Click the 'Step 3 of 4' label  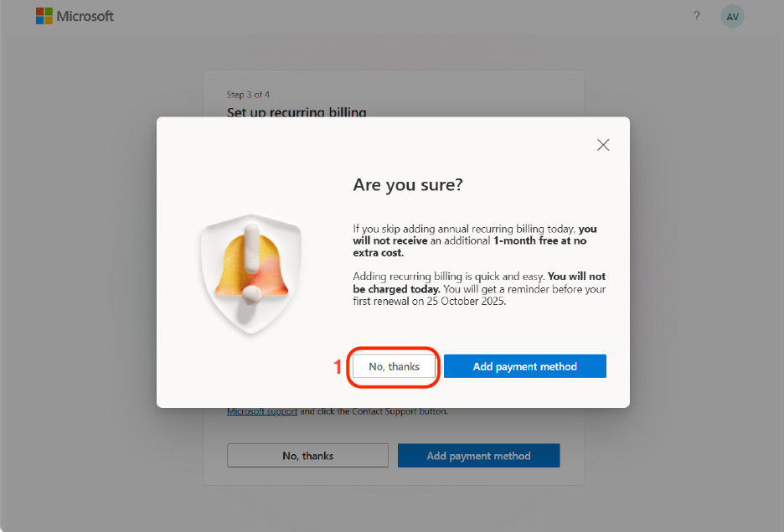point(248,95)
